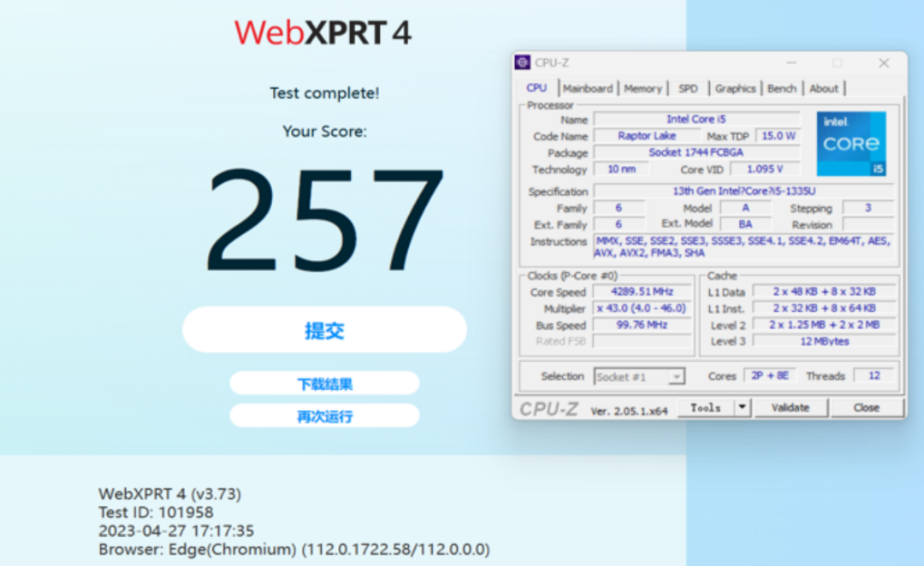This screenshot has height=566, width=924.
Task: Select the SPD tab
Action: point(688,88)
